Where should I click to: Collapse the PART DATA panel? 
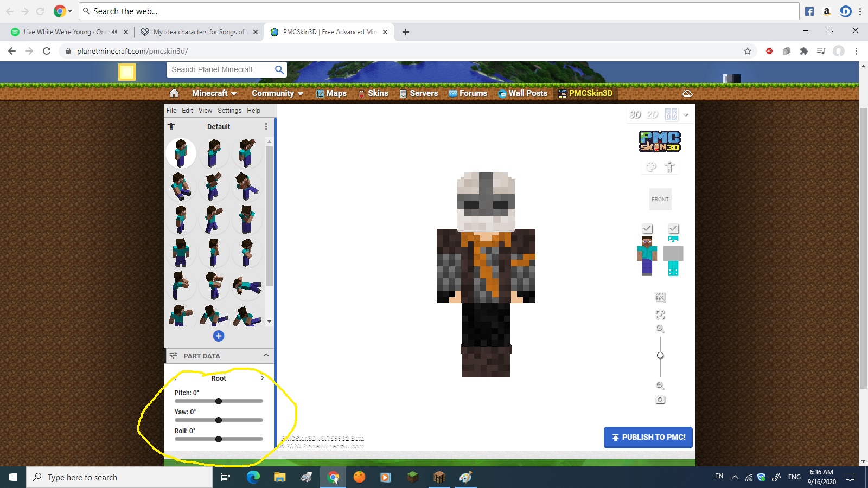[266, 355]
